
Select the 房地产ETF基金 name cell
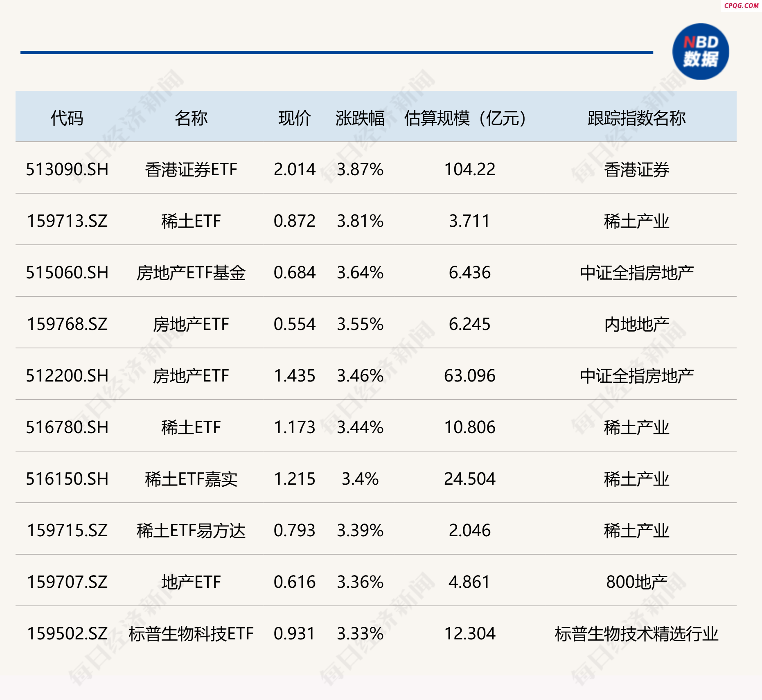[x=191, y=273]
